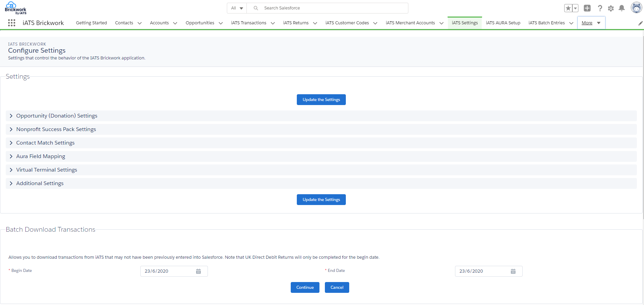Expand Contact Match Settings section
The width and height of the screenshot is (644, 305).
click(321, 143)
